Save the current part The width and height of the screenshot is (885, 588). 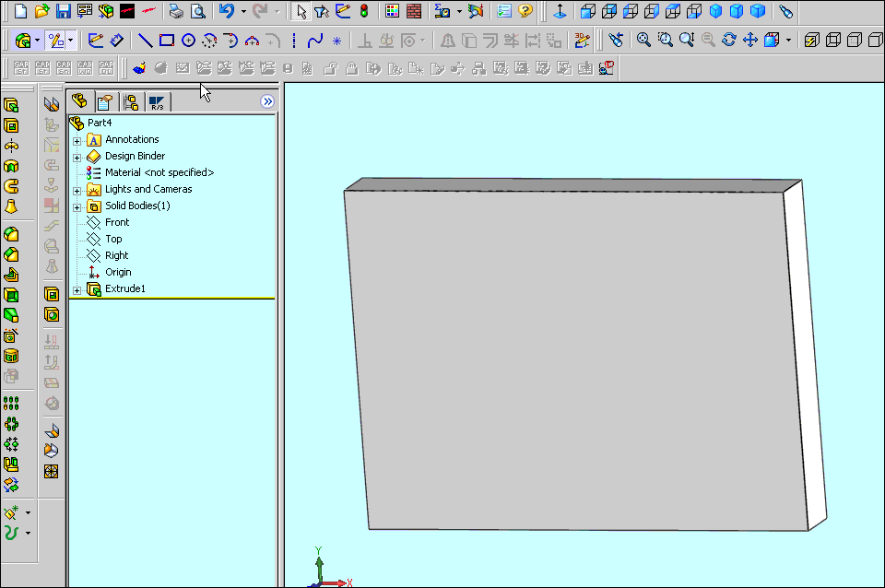[x=64, y=11]
